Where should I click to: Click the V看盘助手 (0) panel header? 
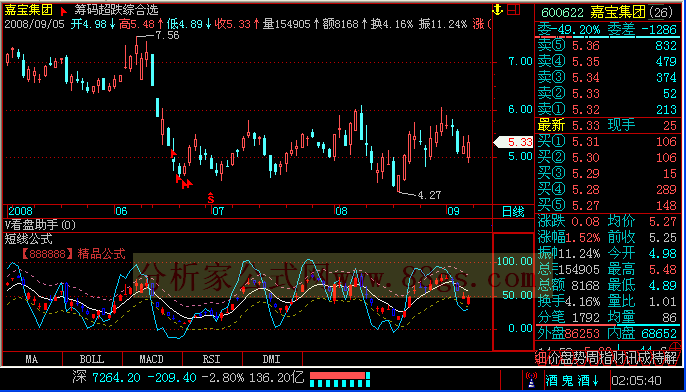(40, 225)
